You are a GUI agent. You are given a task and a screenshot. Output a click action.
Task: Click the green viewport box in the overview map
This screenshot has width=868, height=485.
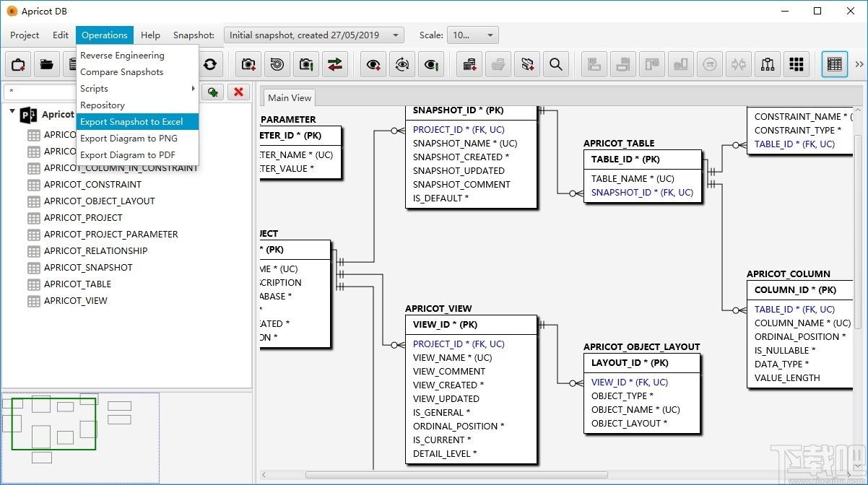tap(53, 424)
